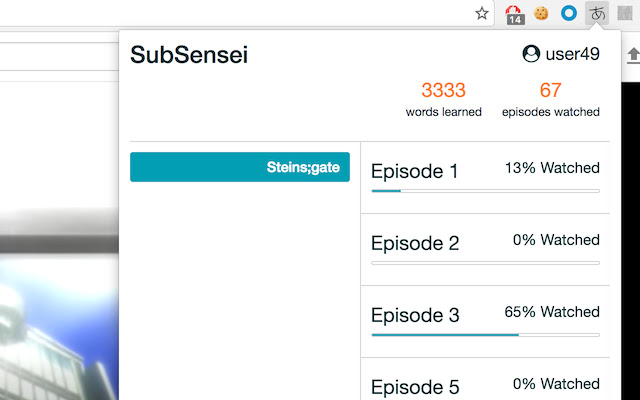Click the Episode 3 progress bar
This screenshot has width=640, height=400.
coord(485,334)
